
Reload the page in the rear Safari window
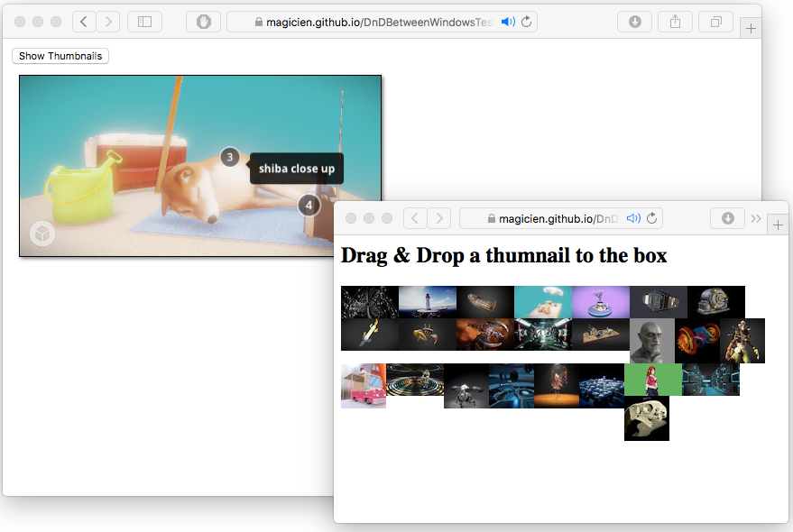(527, 22)
